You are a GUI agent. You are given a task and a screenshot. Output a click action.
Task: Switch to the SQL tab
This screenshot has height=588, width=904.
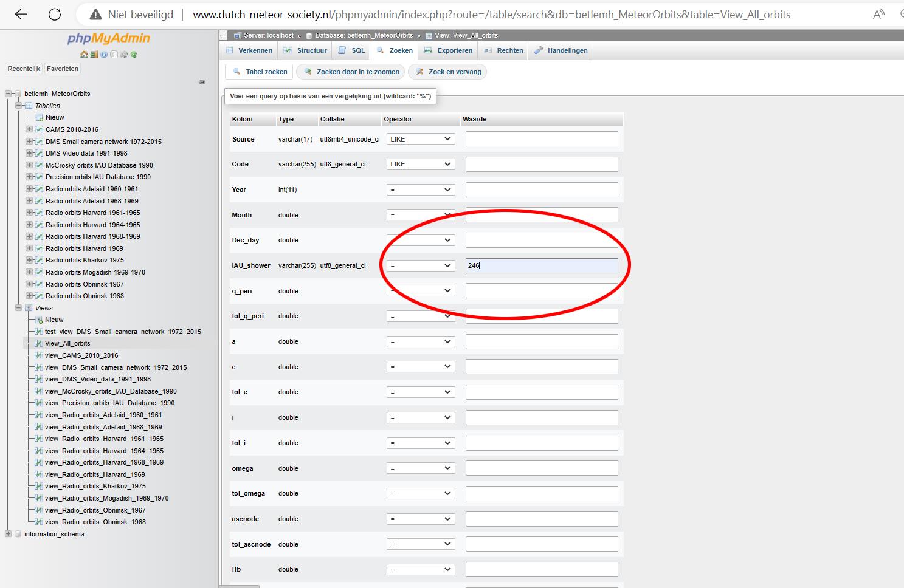[352, 50]
